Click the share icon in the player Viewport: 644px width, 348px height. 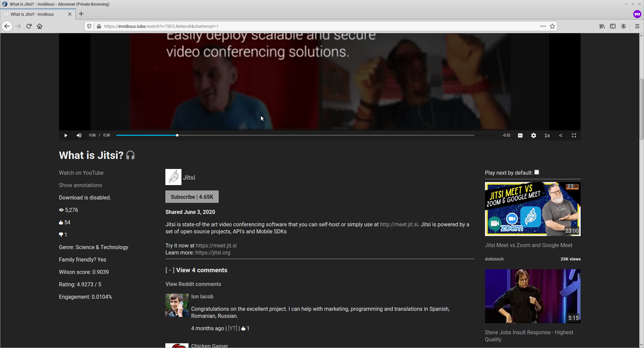pos(560,135)
